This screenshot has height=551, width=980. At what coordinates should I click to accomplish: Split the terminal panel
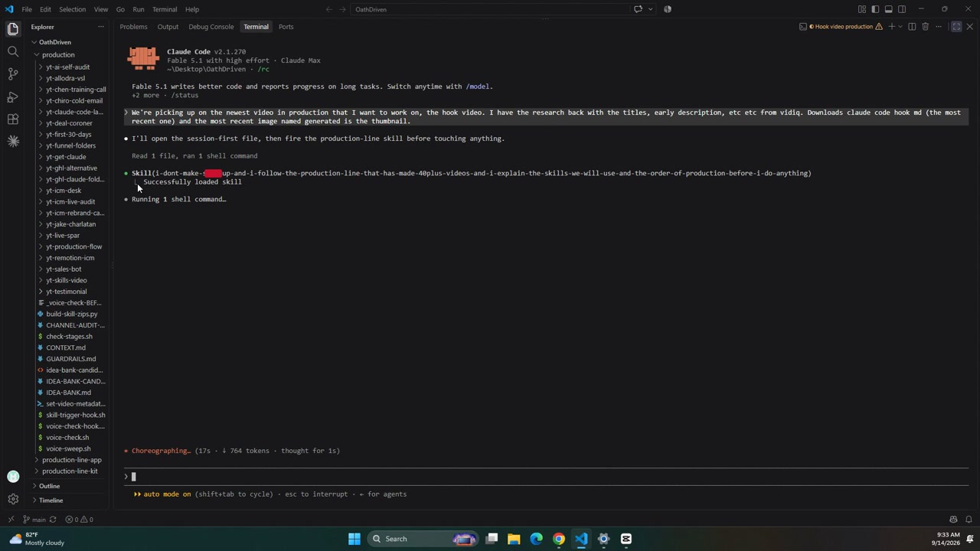[x=912, y=27]
